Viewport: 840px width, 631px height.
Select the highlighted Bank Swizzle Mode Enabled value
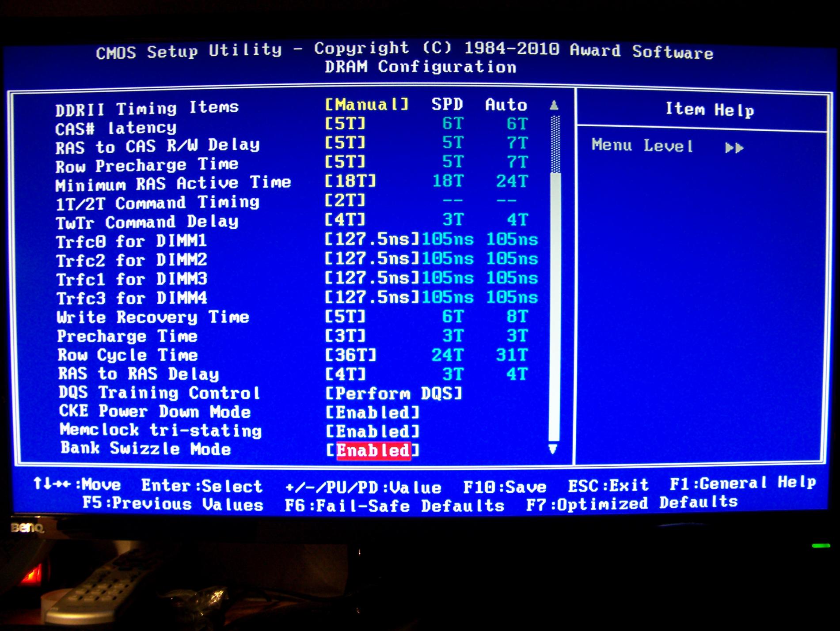pos(373,451)
